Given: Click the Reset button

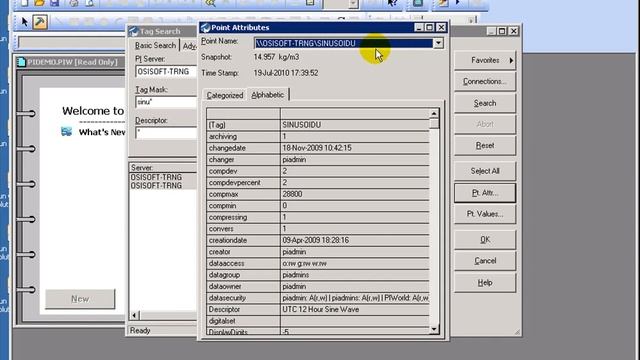Looking at the screenshot, I should tap(485, 146).
